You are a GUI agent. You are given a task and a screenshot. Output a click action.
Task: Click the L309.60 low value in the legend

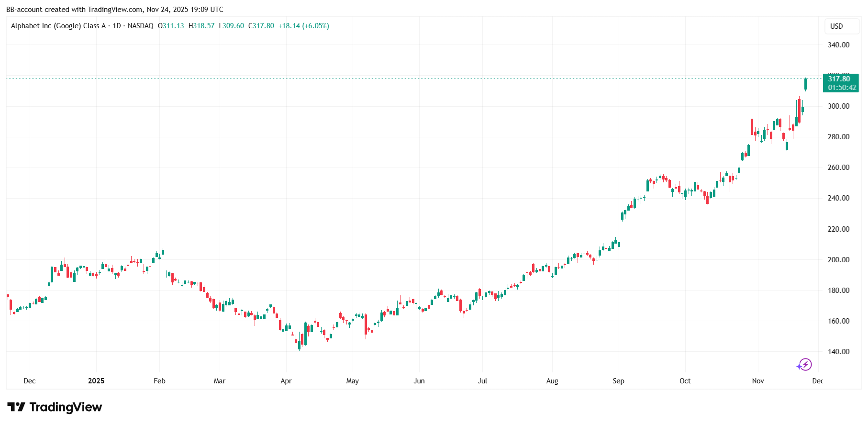coord(231,26)
